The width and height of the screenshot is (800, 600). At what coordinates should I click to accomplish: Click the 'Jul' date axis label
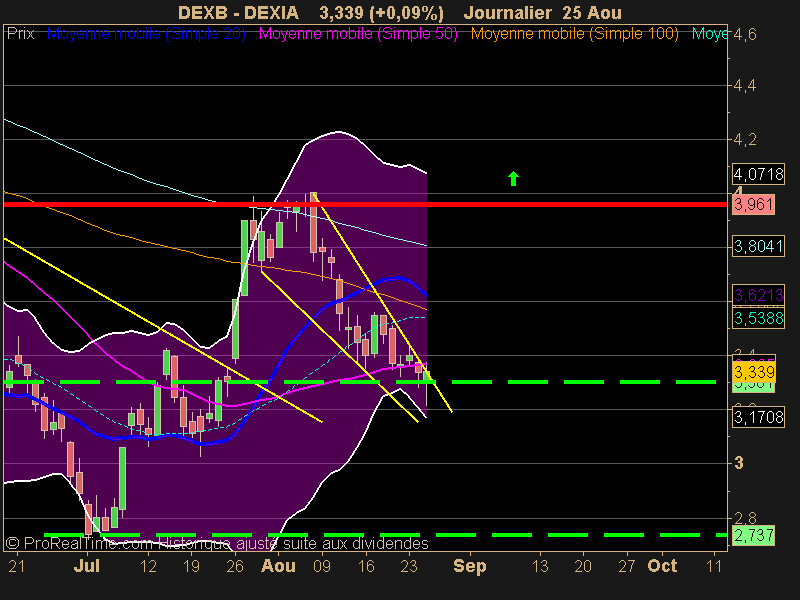point(86,565)
